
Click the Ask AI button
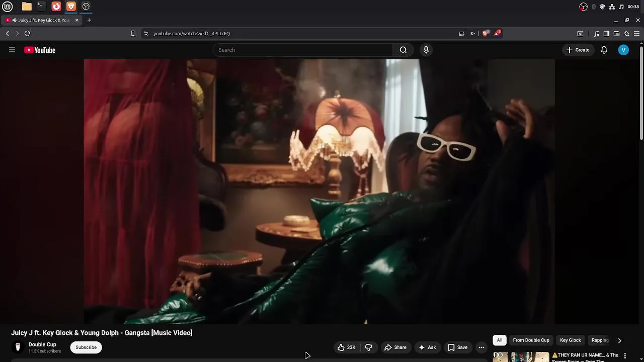(427, 347)
